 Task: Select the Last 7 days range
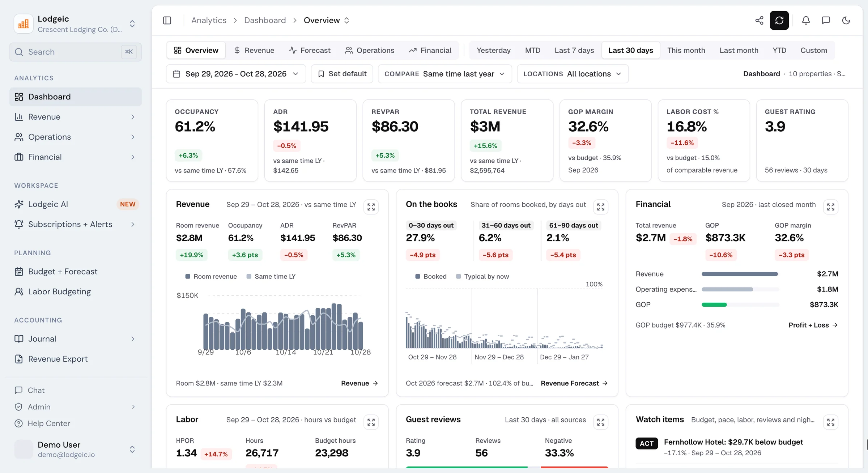click(574, 50)
